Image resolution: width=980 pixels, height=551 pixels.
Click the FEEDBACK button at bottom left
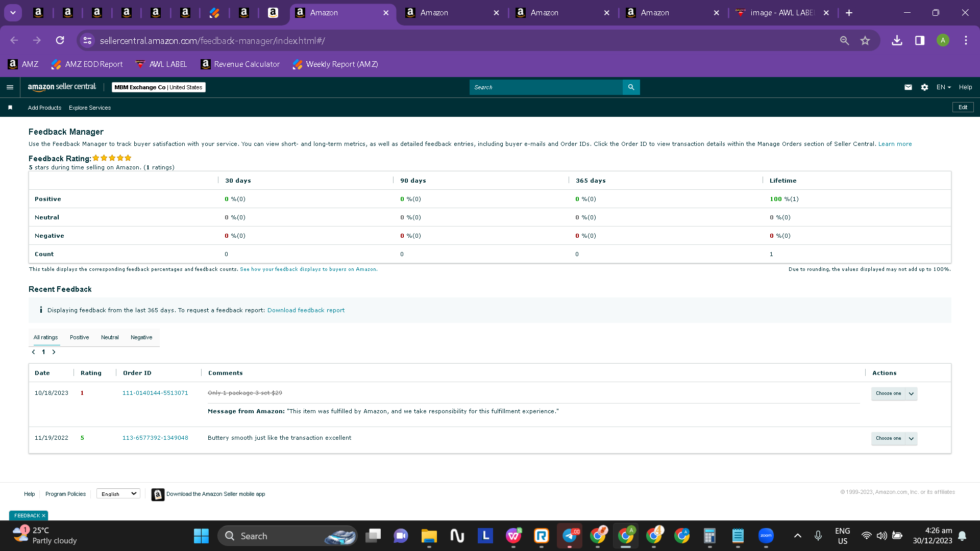29,515
